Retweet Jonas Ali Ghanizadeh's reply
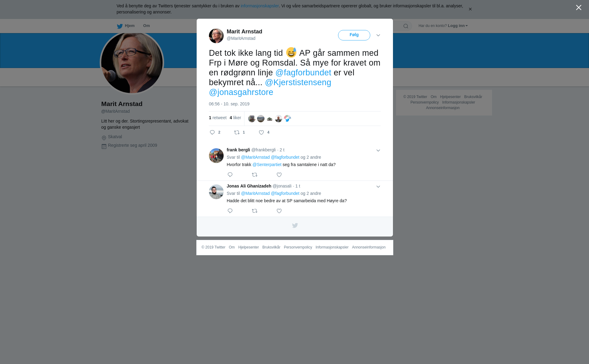This screenshot has height=364, width=589. point(255,211)
